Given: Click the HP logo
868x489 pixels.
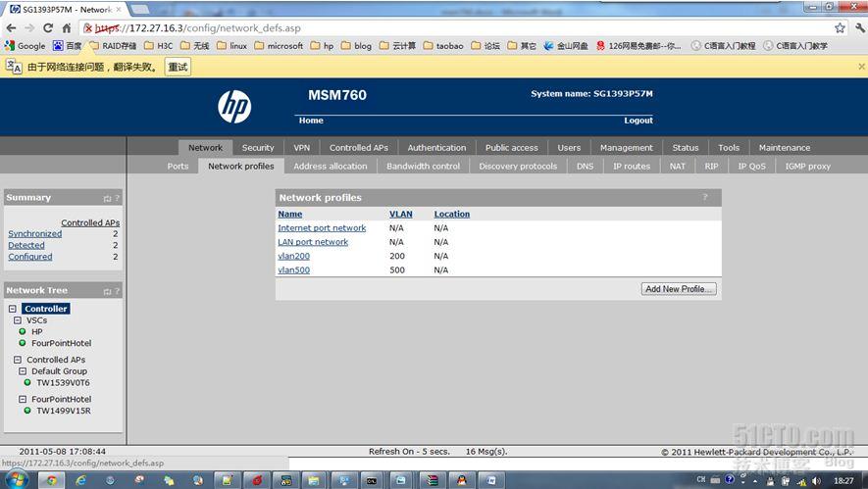Looking at the screenshot, I should [234, 107].
